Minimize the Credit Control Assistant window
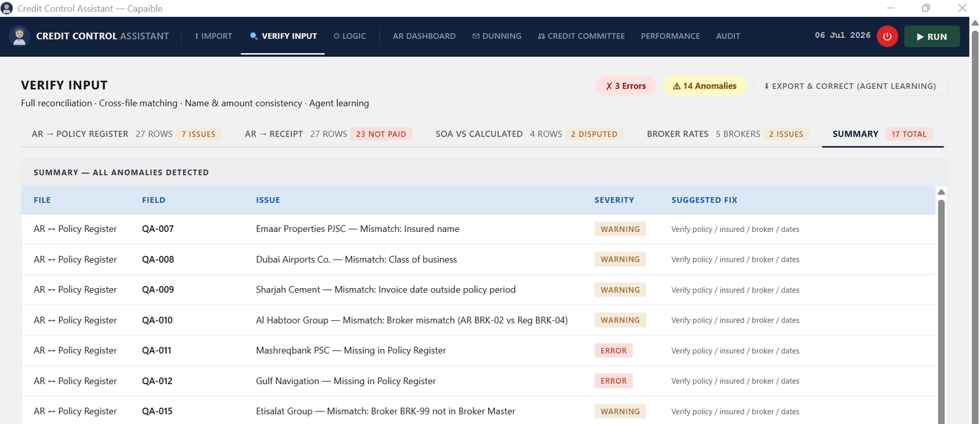Viewport: 980px width, 424px height. pos(890,8)
